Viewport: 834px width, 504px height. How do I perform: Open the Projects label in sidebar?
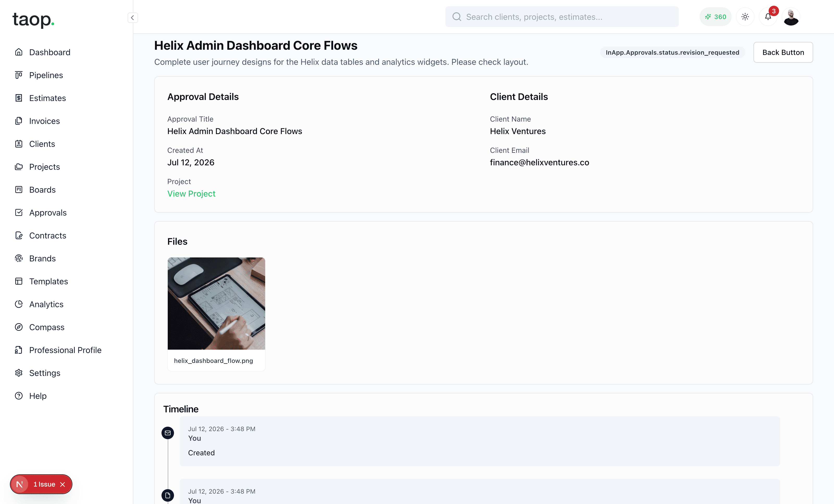[x=44, y=167]
